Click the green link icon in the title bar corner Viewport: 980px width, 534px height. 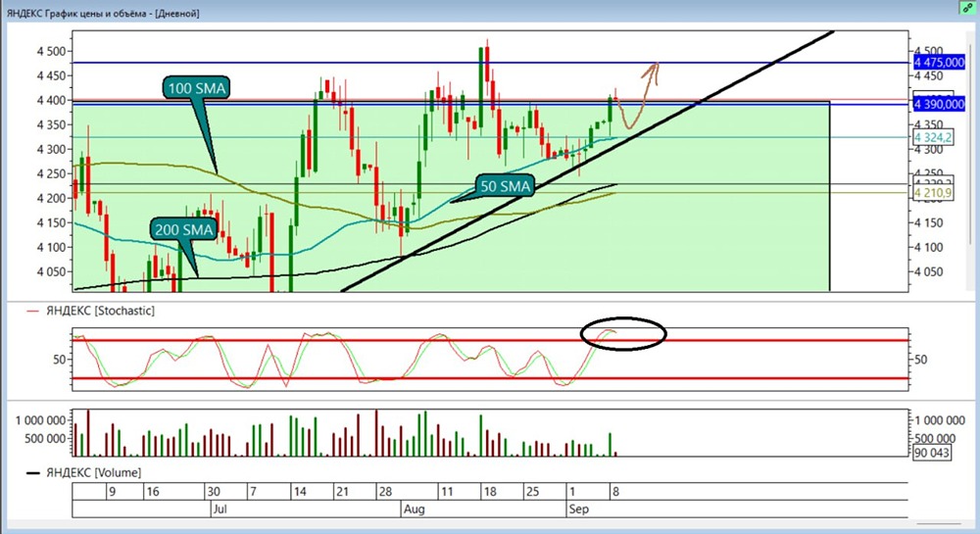967,8
